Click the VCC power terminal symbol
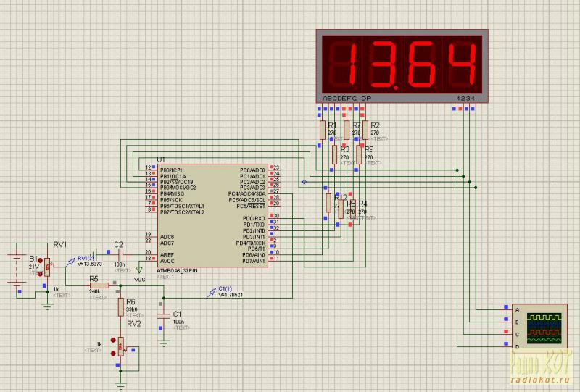The width and height of the screenshot is (580, 392). (x=140, y=269)
